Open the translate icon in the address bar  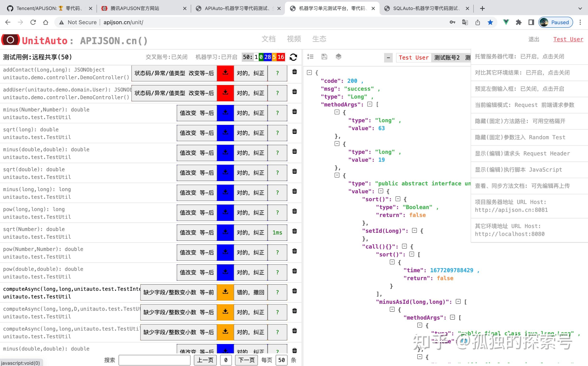pos(465,22)
